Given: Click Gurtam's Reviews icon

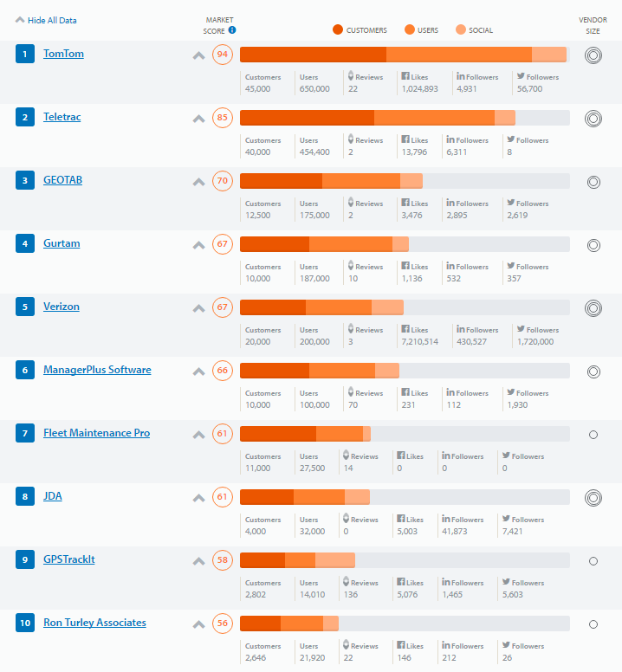Looking at the screenshot, I should (x=350, y=267).
